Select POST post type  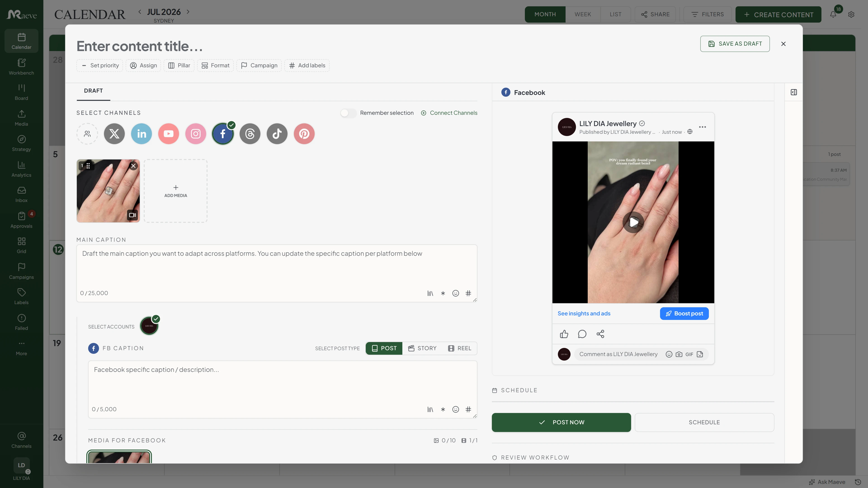[384, 348]
